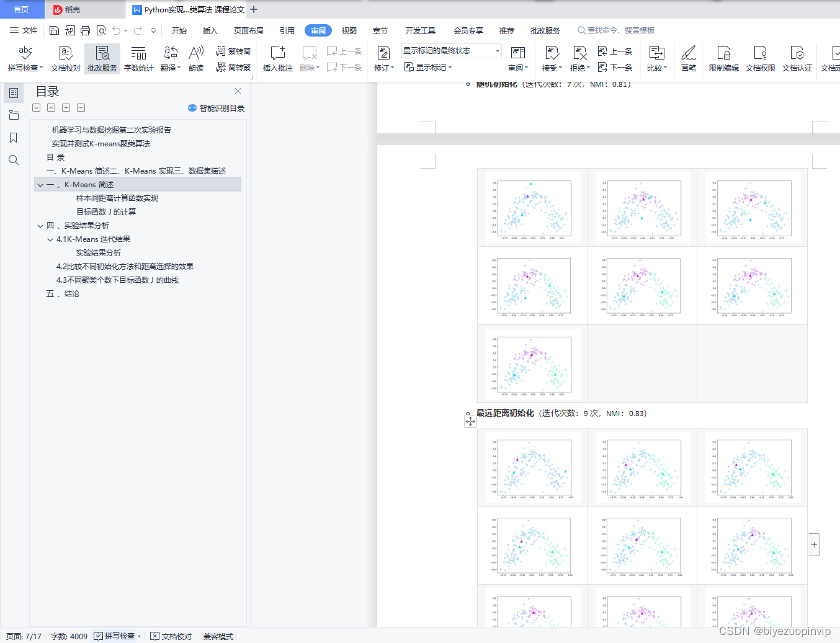Open the 批改服务 ribbon button
Screen dimensions: 840x643
(102, 59)
